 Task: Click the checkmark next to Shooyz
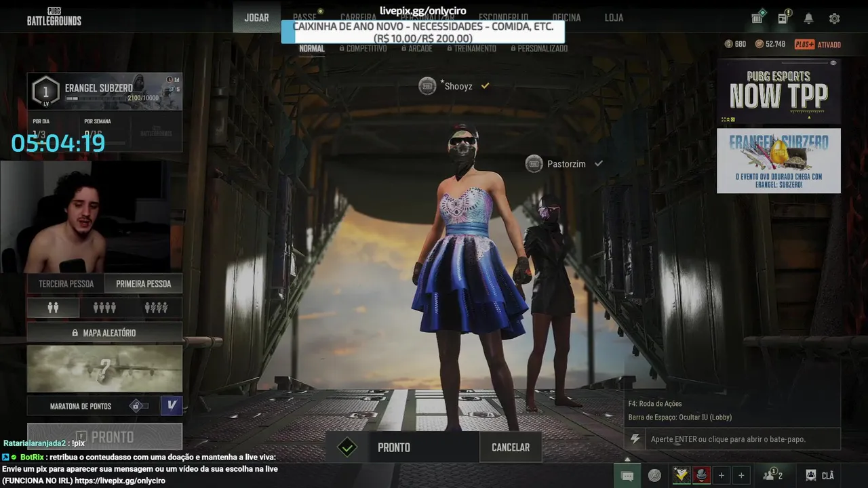click(x=485, y=86)
